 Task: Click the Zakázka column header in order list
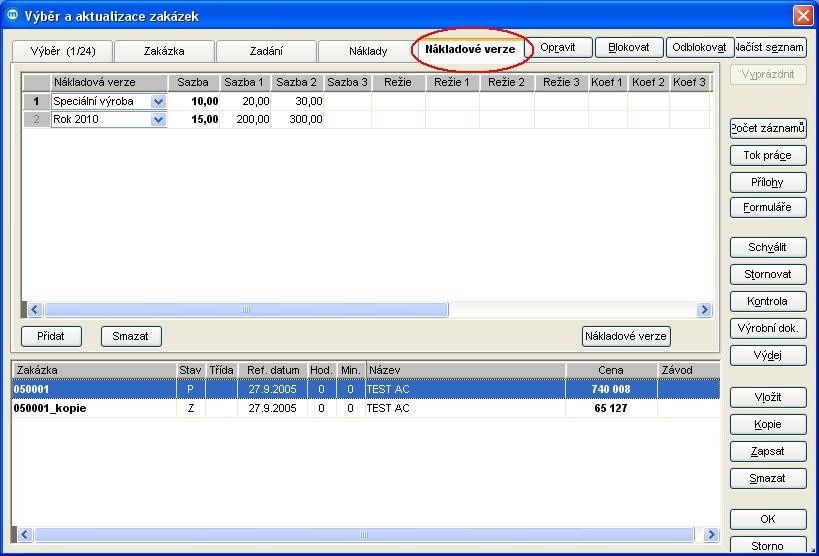(x=94, y=370)
